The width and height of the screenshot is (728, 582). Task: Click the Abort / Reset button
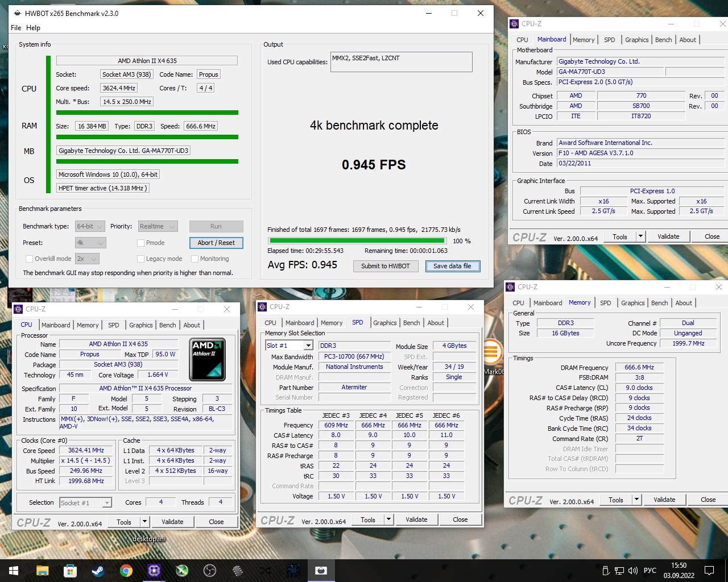(216, 243)
